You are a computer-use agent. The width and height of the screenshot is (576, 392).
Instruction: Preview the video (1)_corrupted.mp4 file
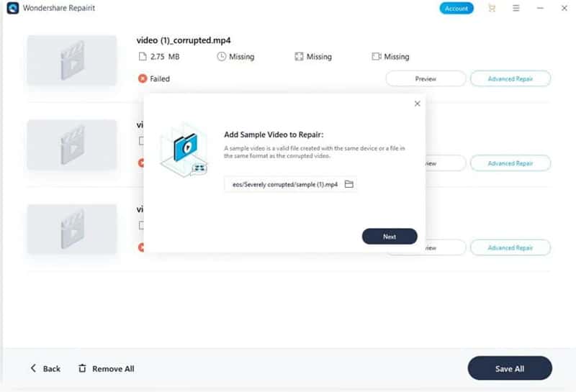[426, 78]
